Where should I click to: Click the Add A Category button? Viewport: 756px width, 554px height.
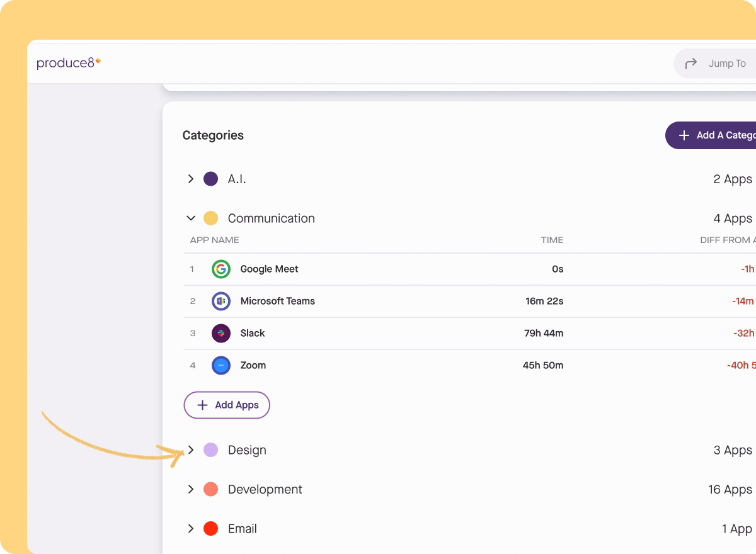click(711, 135)
